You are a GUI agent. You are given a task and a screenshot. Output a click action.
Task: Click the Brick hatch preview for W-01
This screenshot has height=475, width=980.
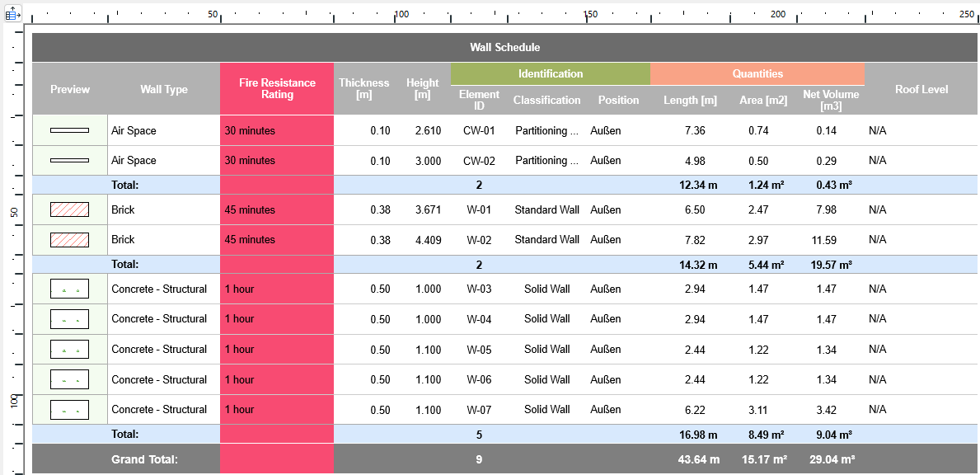click(69, 210)
